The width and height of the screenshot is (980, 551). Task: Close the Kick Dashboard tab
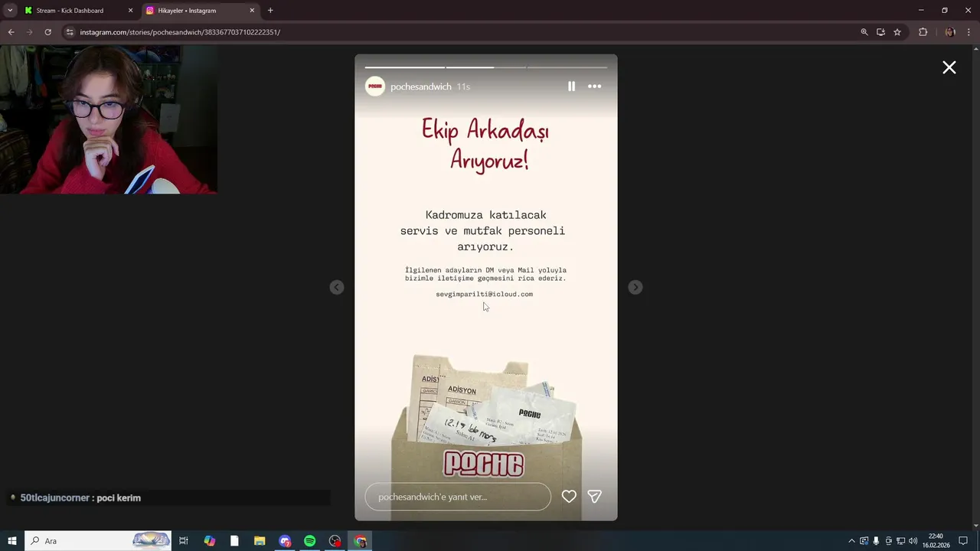pyautogui.click(x=130, y=11)
